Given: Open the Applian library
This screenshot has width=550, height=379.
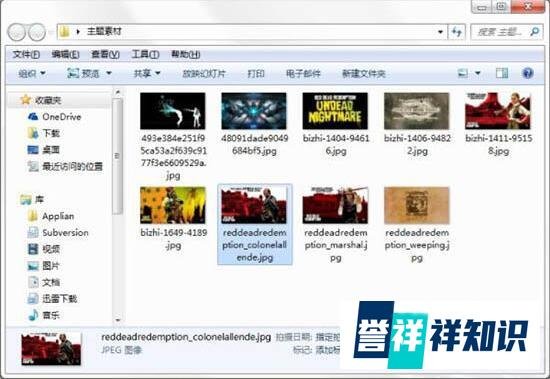Looking at the screenshot, I should [x=51, y=216].
